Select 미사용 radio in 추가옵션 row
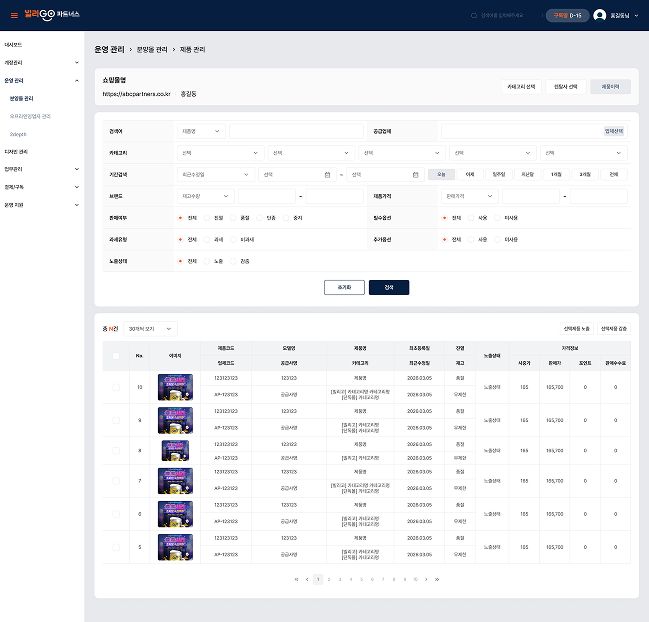 (x=498, y=240)
